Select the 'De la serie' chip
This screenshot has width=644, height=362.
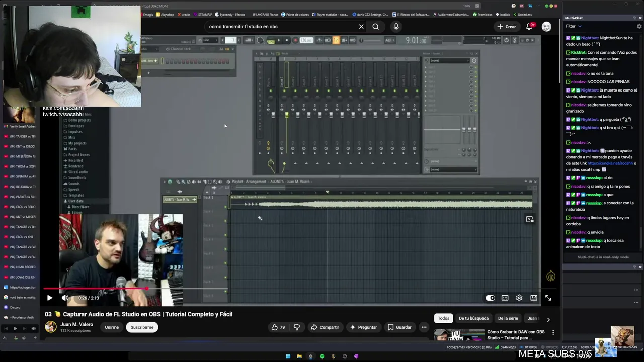(x=508, y=318)
